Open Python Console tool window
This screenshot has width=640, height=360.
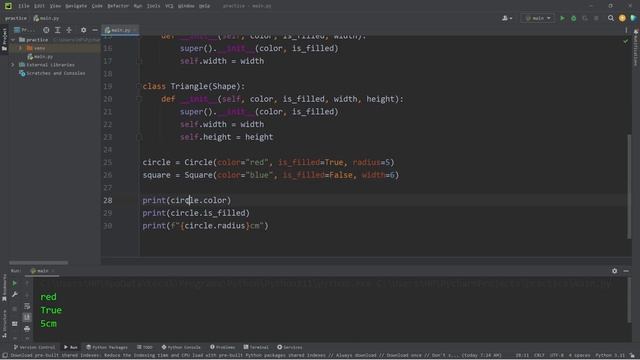181,347
